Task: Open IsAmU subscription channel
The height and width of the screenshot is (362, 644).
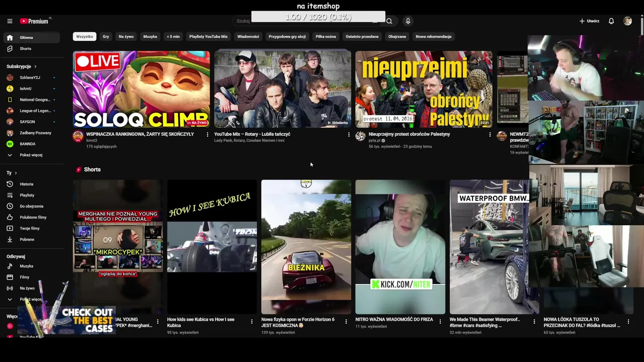Action: [x=32, y=88]
